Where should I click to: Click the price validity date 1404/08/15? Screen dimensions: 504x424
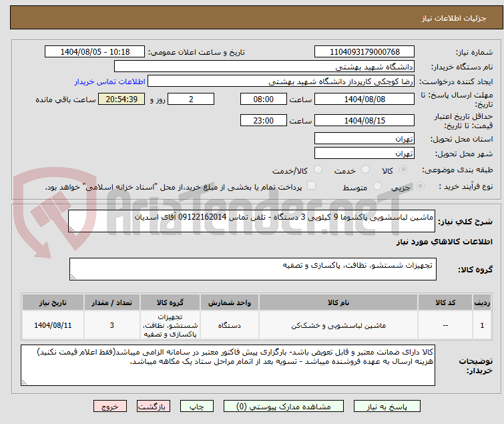coord(364,120)
